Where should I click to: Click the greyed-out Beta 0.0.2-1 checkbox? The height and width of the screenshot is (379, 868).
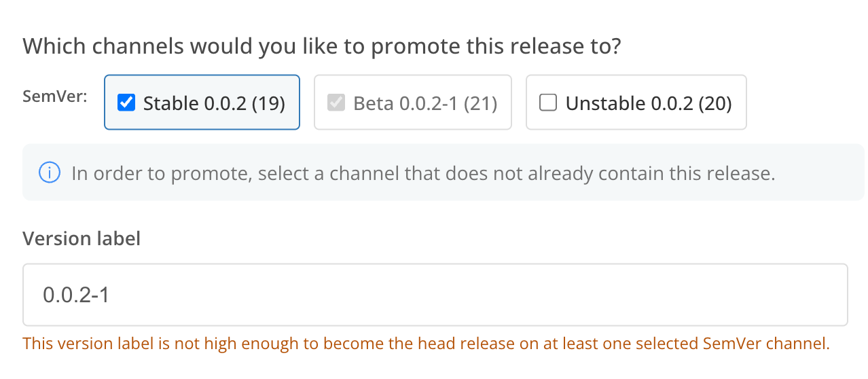tap(336, 103)
